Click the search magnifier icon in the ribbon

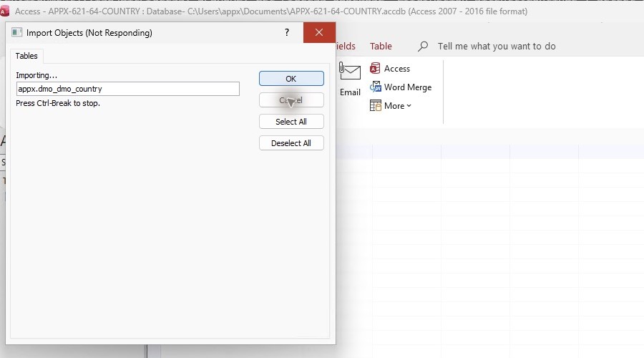pos(423,46)
